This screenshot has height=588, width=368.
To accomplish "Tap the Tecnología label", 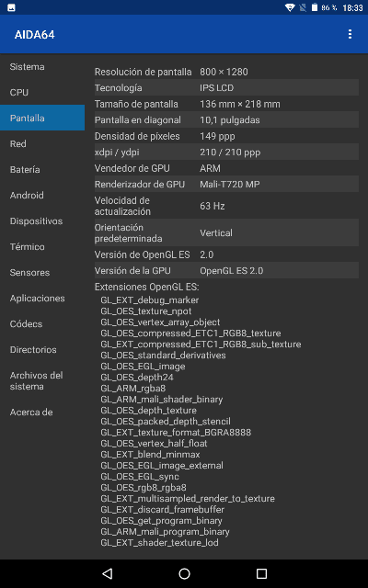I will coord(119,88).
